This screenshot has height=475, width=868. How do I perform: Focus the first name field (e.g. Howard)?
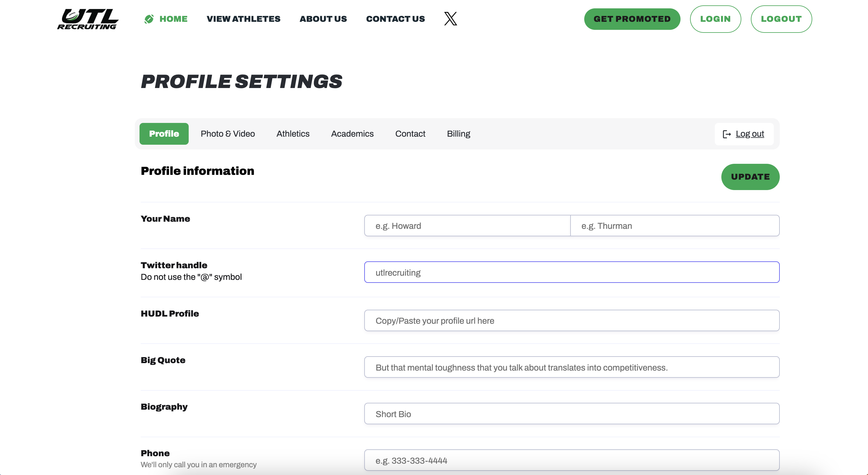click(x=467, y=226)
